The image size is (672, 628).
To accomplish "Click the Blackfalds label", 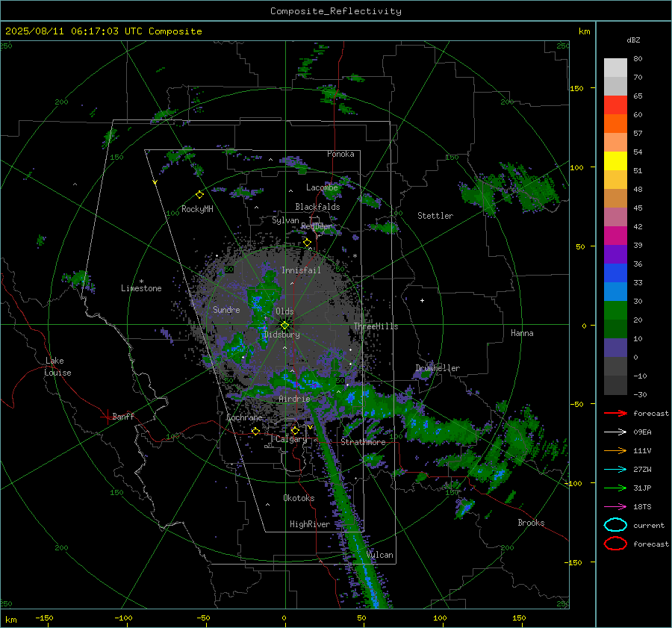I will pyautogui.click(x=317, y=207).
